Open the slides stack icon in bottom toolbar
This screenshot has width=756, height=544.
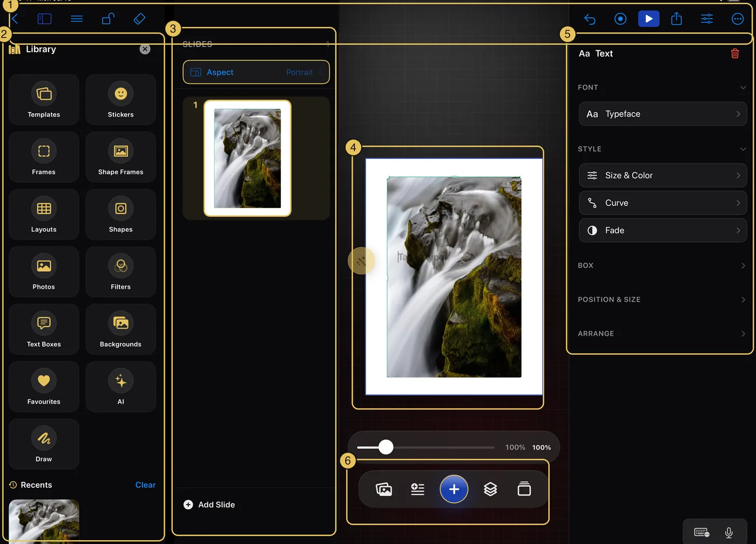(x=524, y=489)
